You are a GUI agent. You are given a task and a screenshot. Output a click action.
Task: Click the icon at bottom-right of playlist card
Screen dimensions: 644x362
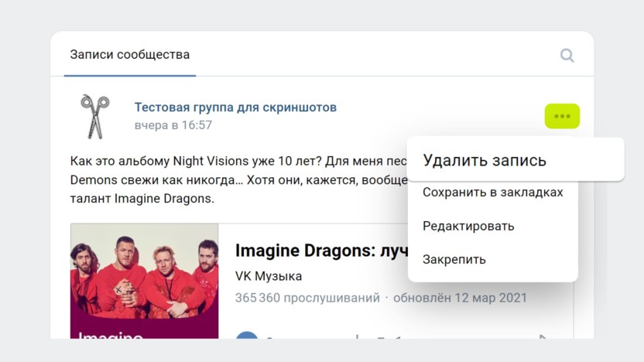[x=543, y=336]
